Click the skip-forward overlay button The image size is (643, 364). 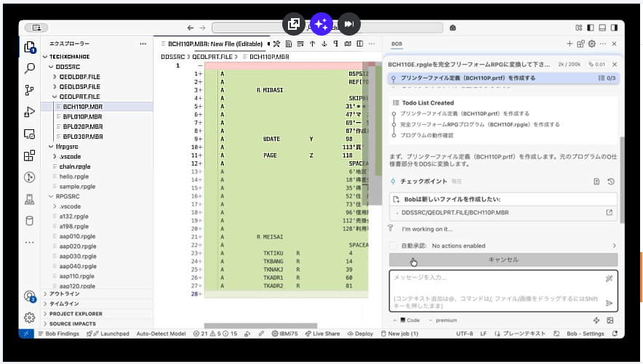[x=349, y=24]
